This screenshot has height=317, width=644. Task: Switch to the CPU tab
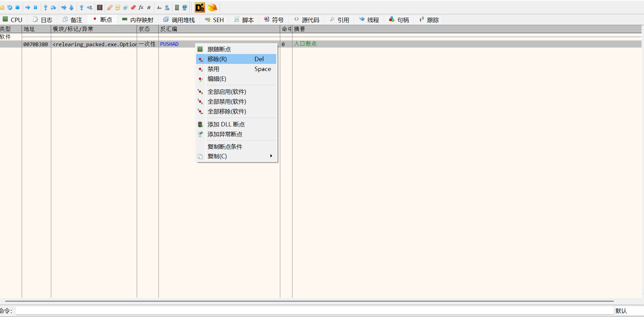pyautogui.click(x=13, y=20)
